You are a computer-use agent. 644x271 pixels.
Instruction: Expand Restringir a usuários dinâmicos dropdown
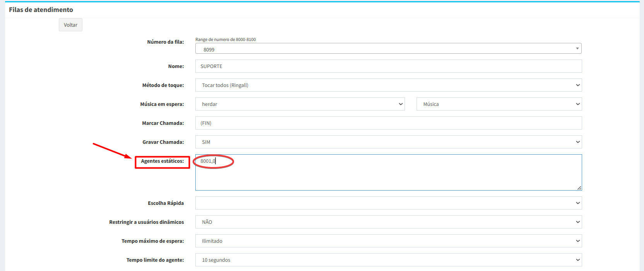point(388,222)
